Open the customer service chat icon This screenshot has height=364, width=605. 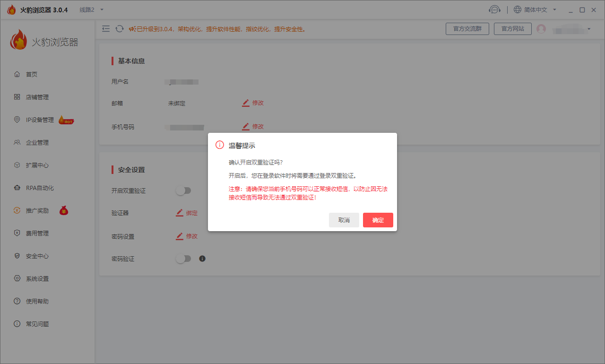[x=495, y=9]
